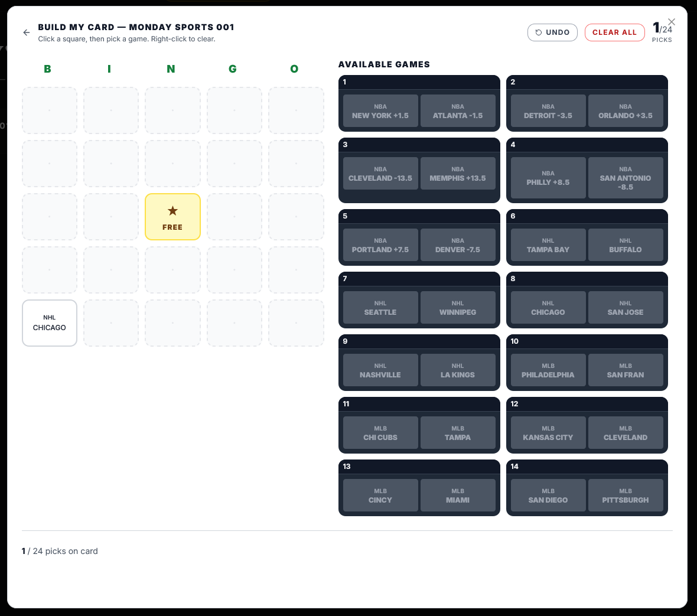Choose MLB Philadelphia in game 10

pos(548,370)
